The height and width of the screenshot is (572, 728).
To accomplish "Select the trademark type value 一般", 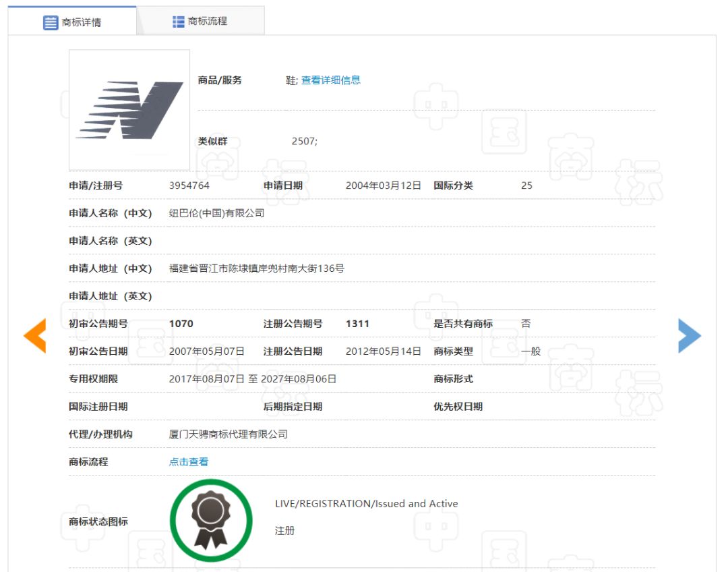I will pos(530,351).
